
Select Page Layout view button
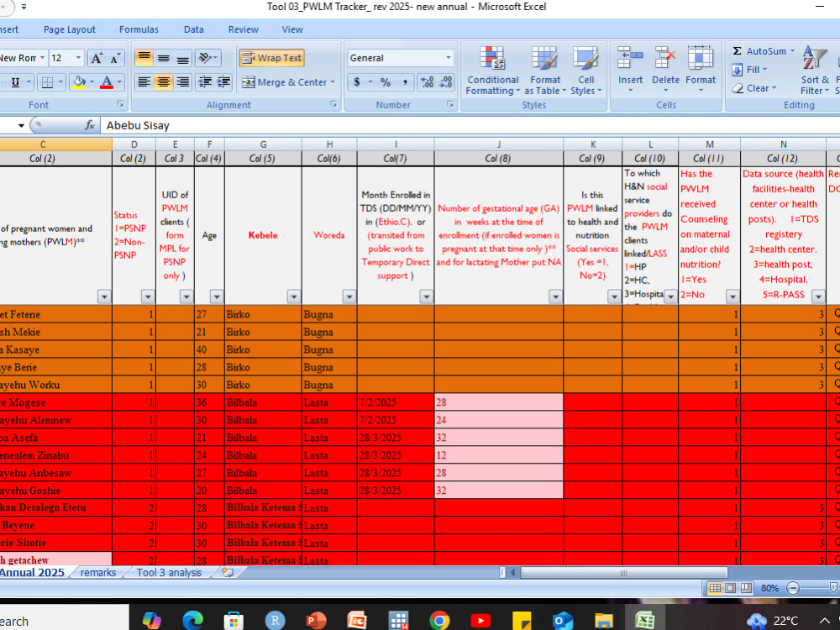coord(730,588)
